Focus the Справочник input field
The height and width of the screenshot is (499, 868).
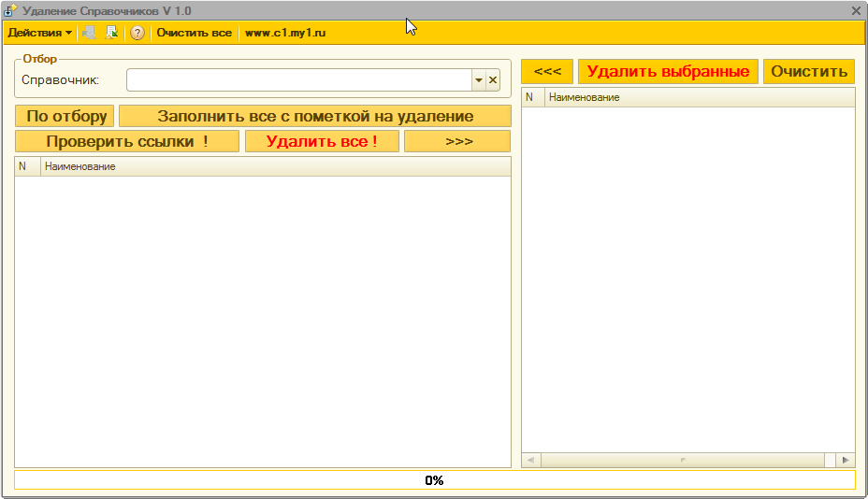tap(299, 80)
